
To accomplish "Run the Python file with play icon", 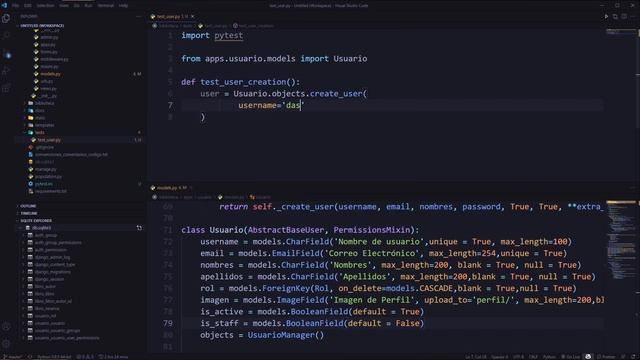I will click(606, 16).
